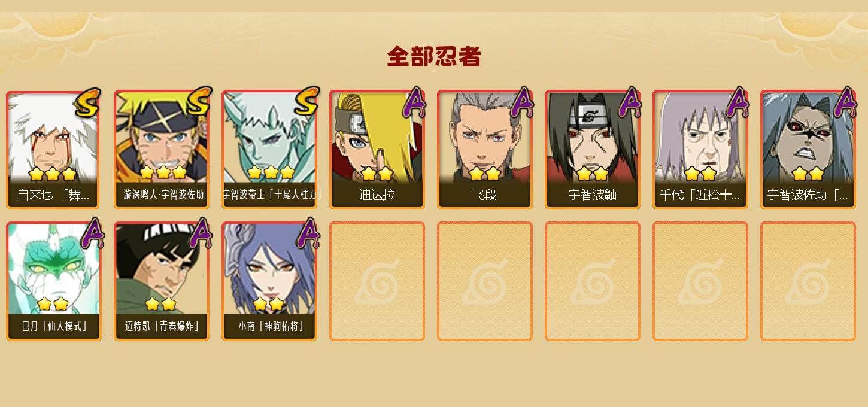
Task: Click the first empty ninja slot
Action: click(x=377, y=281)
